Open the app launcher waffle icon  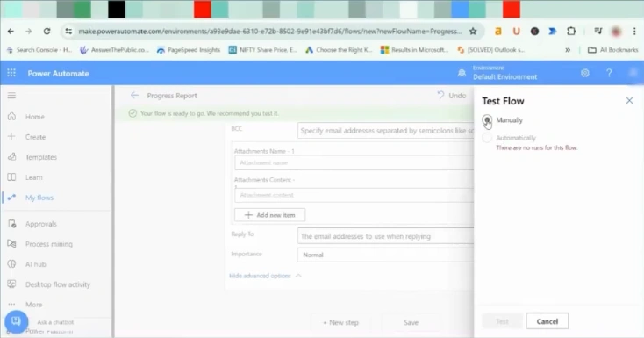pyautogui.click(x=11, y=73)
